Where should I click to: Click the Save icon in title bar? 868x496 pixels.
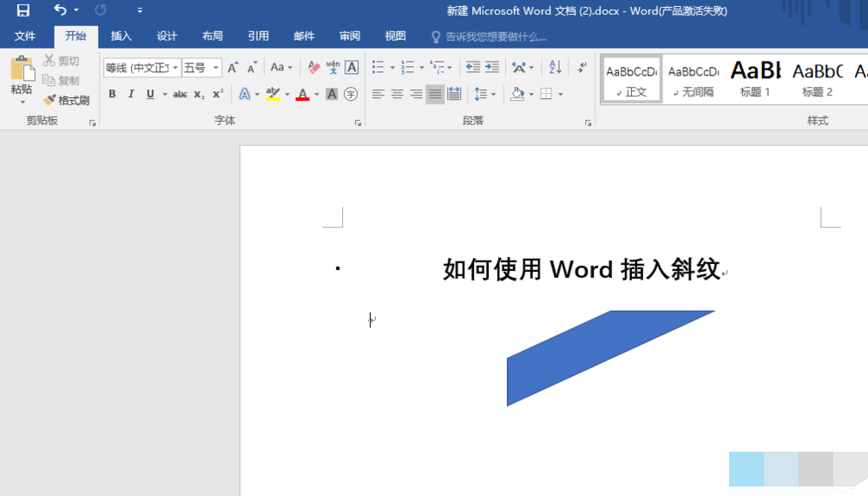point(23,10)
